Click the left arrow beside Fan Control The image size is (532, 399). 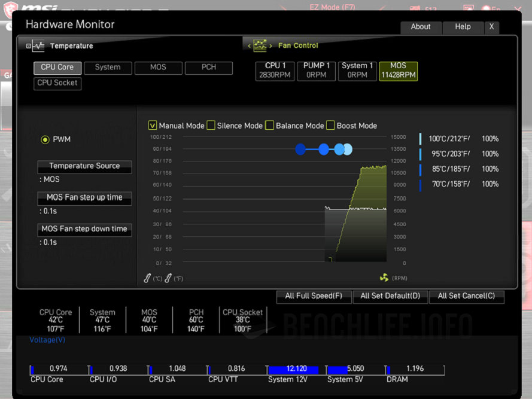point(250,45)
